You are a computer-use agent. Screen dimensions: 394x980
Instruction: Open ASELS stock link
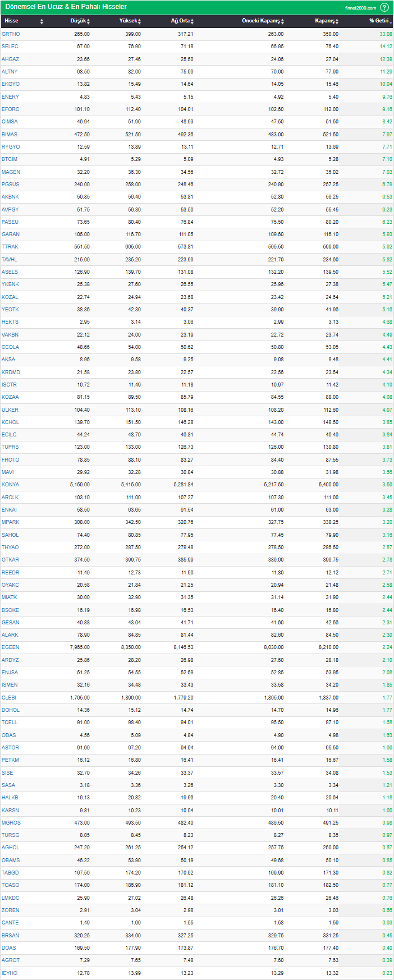pos(10,272)
